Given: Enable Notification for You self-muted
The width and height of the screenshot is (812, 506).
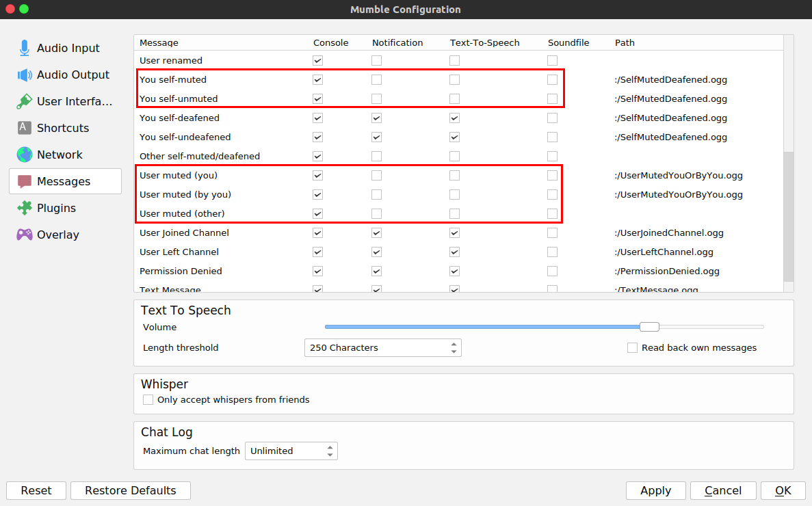Looking at the screenshot, I should coord(376,80).
